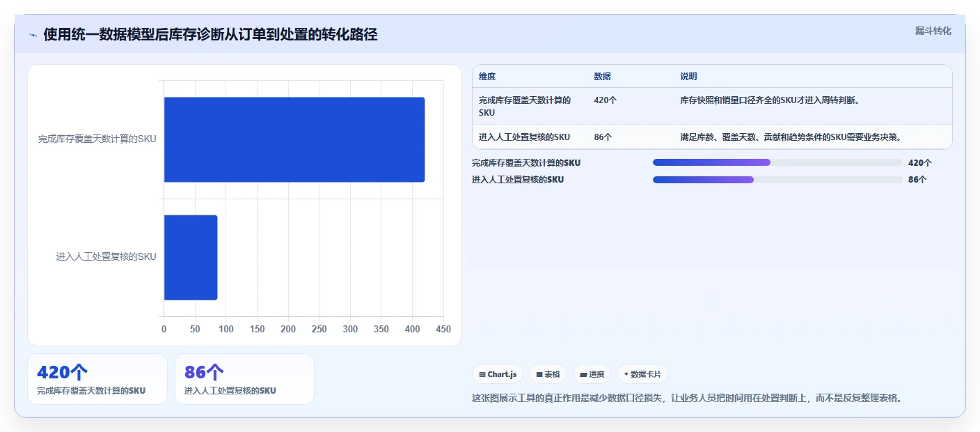Click table cell 420个
Screen dimensions: 980x432
coord(606,100)
